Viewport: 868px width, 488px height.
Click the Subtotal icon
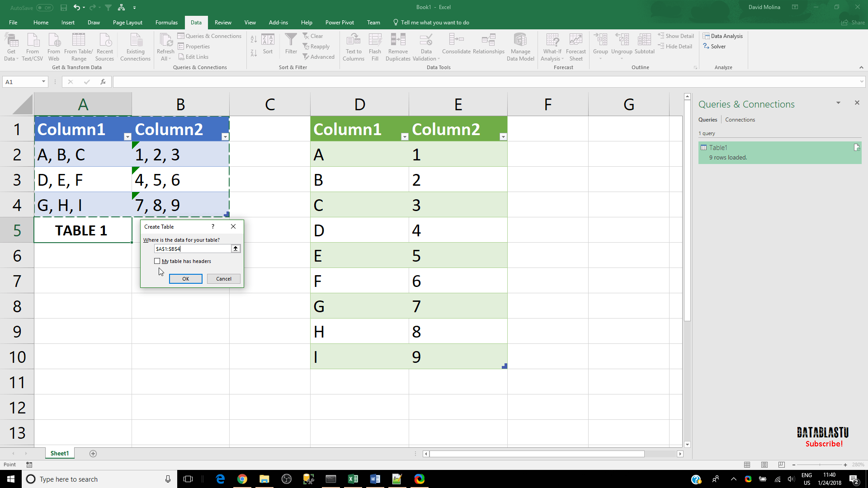click(x=644, y=44)
